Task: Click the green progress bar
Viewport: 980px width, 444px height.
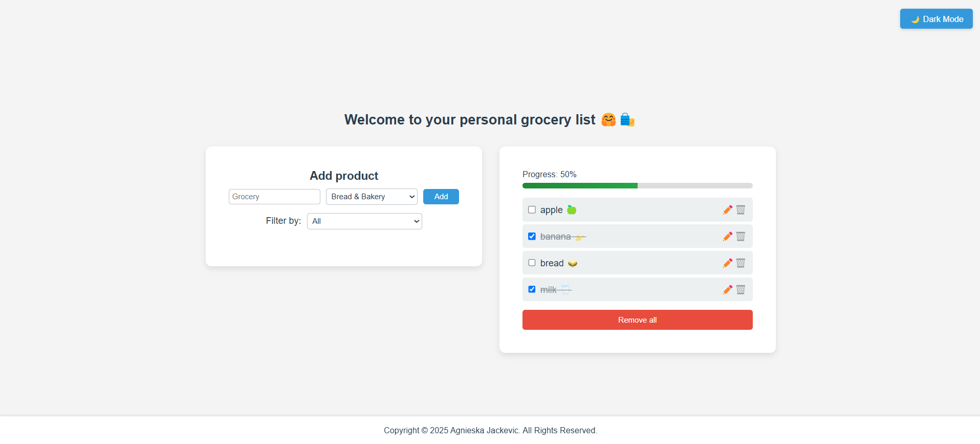Action: [x=580, y=186]
